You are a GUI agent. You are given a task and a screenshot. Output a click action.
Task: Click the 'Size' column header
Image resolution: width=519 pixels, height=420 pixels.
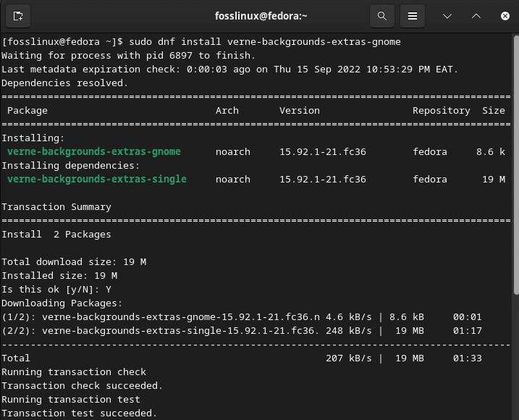pyautogui.click(x=494, y=111)
